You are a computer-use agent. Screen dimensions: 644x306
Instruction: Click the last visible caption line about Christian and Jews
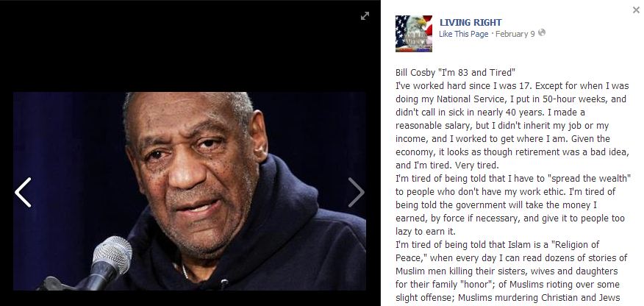coord(508,297)
